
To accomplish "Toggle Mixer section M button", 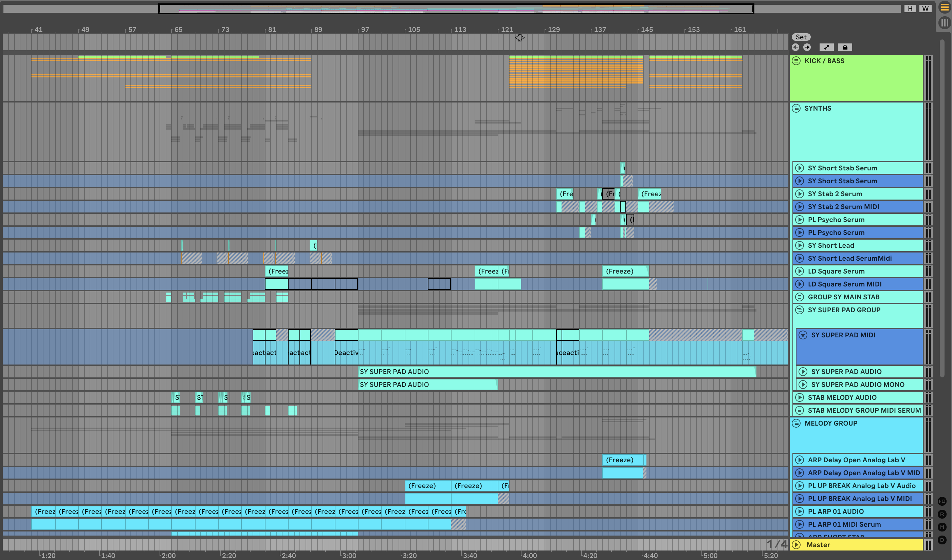I will click(942, 527).
